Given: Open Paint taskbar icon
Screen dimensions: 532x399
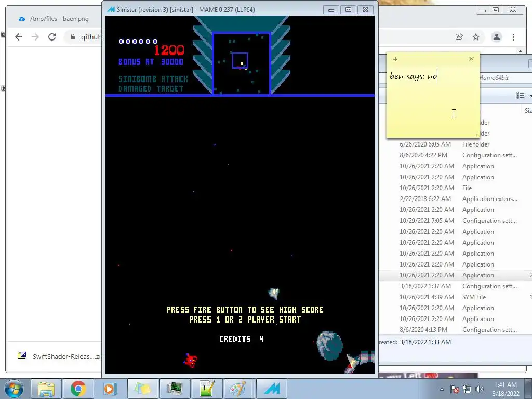Looking at the screenshot, I should click(239, 389).
